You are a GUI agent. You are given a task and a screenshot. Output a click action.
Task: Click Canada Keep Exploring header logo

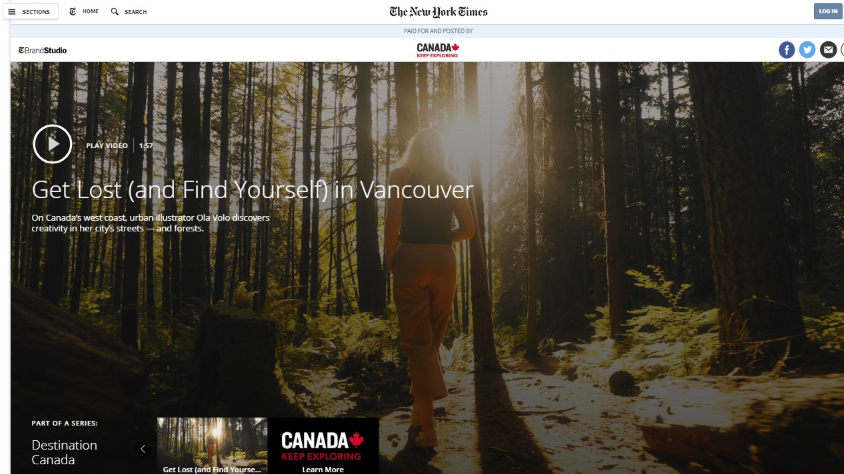point(438,50)
